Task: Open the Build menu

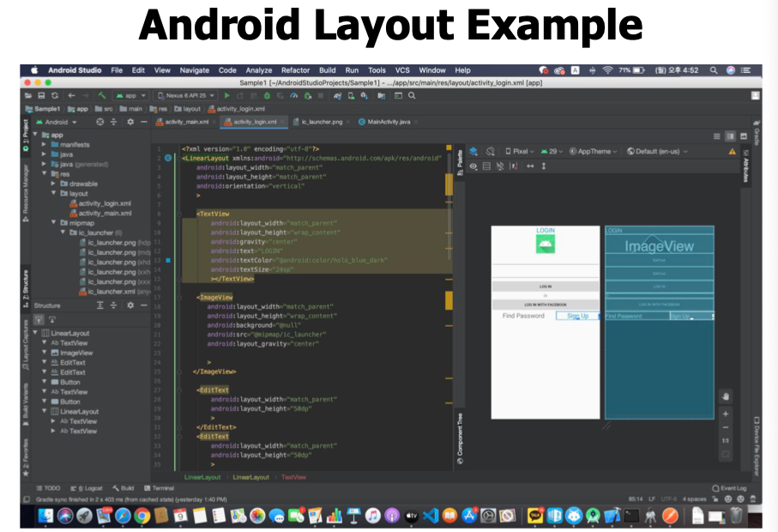Action: [327, 70]
